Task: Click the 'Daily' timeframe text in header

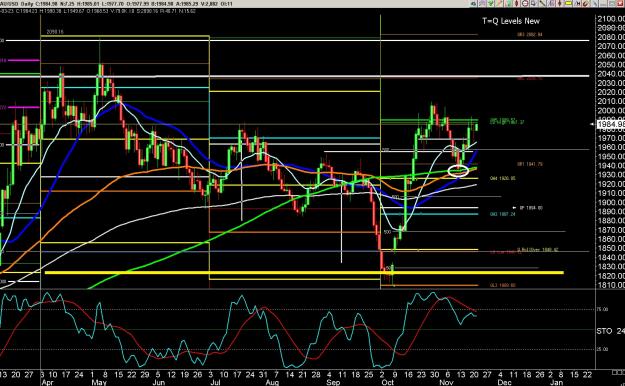Action: (27, 4)
